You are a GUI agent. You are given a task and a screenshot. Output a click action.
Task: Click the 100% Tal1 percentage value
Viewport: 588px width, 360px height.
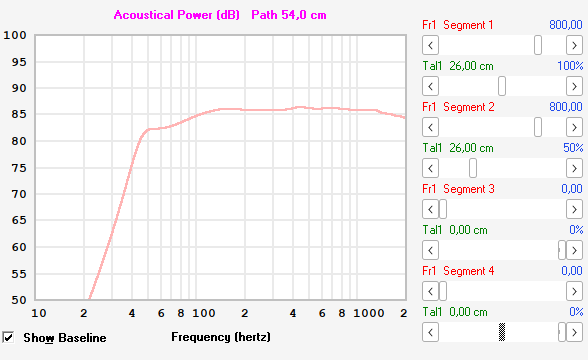pos(570,66)
